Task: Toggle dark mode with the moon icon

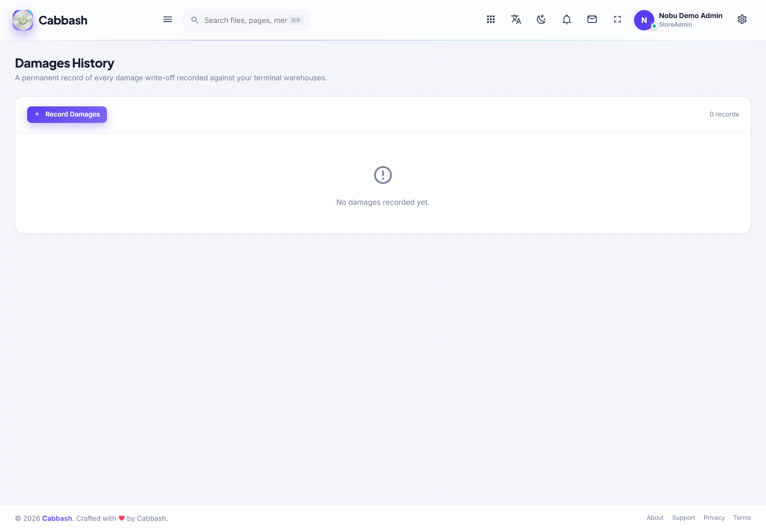Action: [x=541, y=19]
